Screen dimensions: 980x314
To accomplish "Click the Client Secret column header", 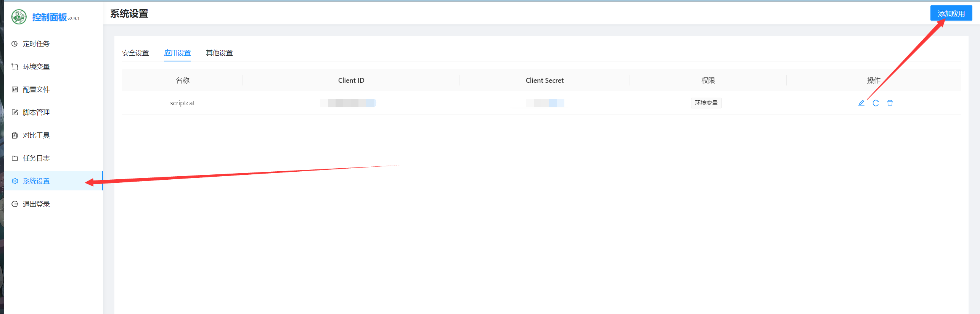I will [x=545, y=81].
